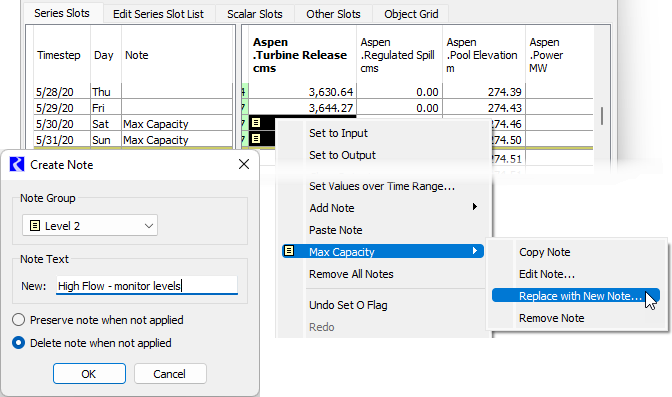Choose Set to Input in context menu
This screenshot has height=397, width=672.
click(338, 133)
